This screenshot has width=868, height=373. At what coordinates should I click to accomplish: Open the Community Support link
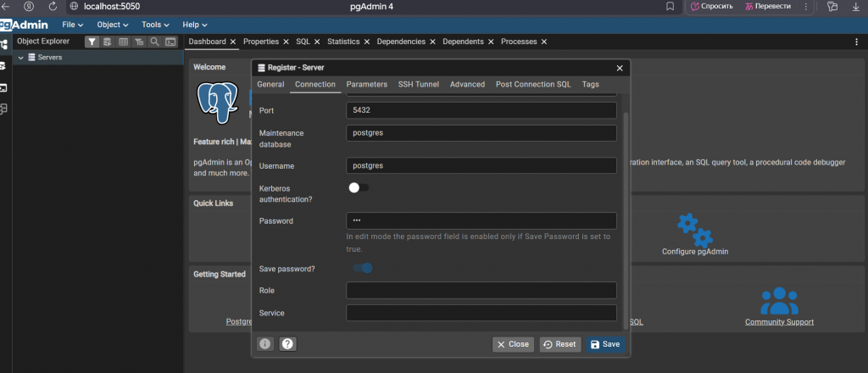[x=779, y=322]
